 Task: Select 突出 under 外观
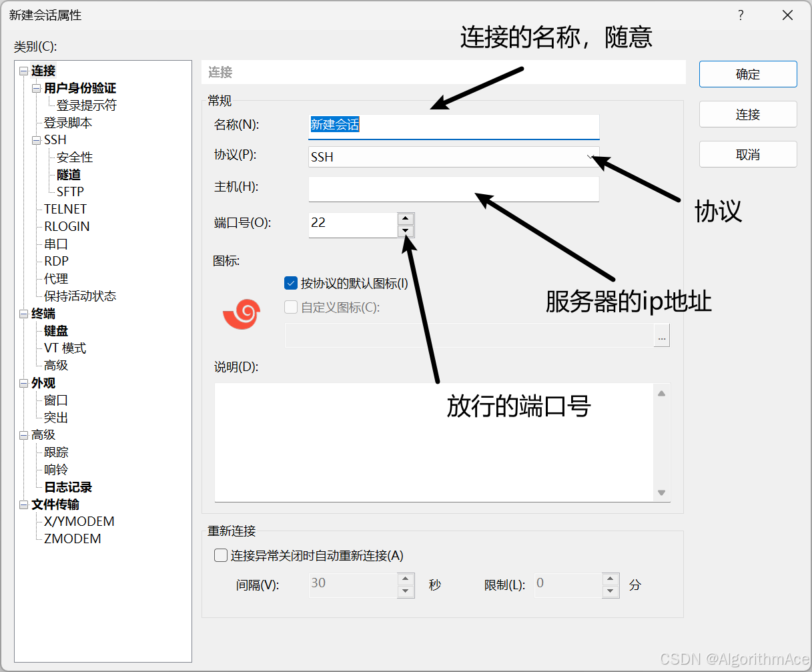coord(56,418)
